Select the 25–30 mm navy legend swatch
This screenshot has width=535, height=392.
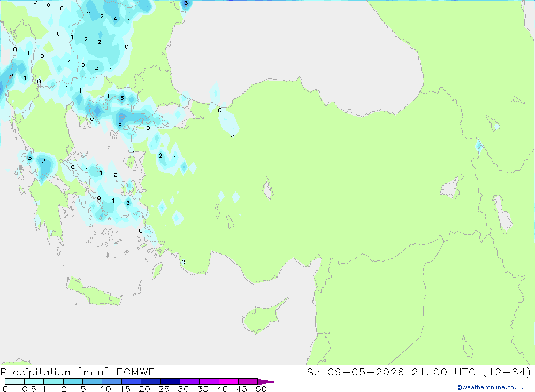[170, 381]
